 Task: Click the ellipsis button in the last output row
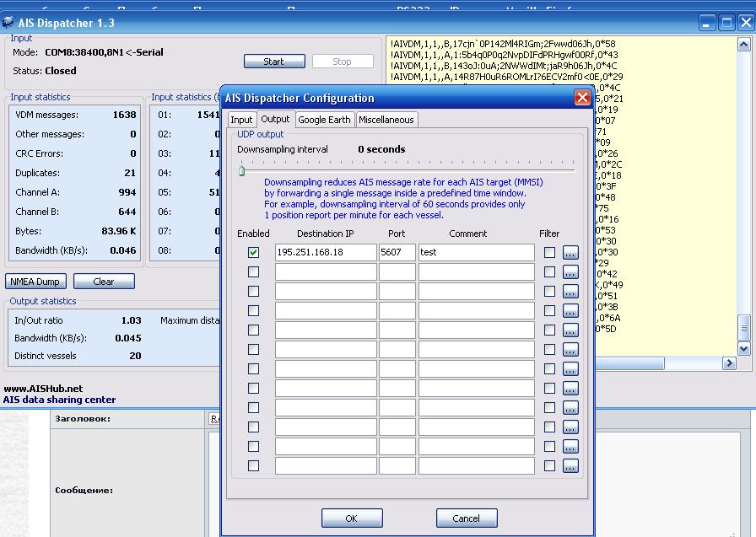tap(570, 465)
